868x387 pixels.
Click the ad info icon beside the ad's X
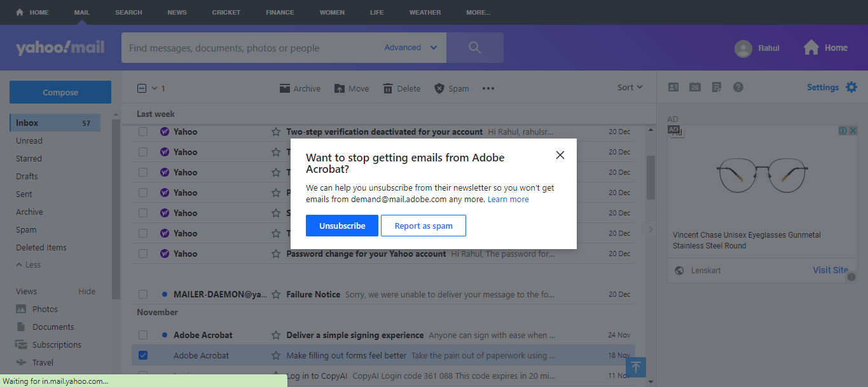[843, 130]
